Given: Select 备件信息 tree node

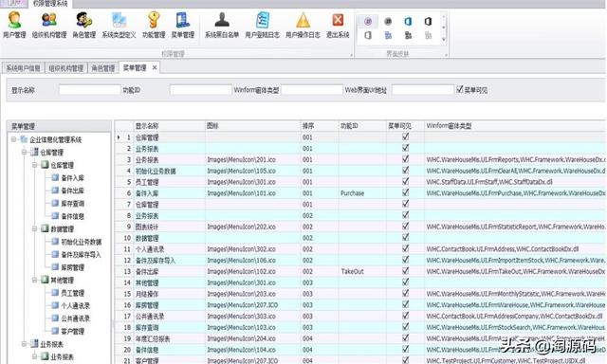Looking at the screenshot, I should tap(72, 216).
